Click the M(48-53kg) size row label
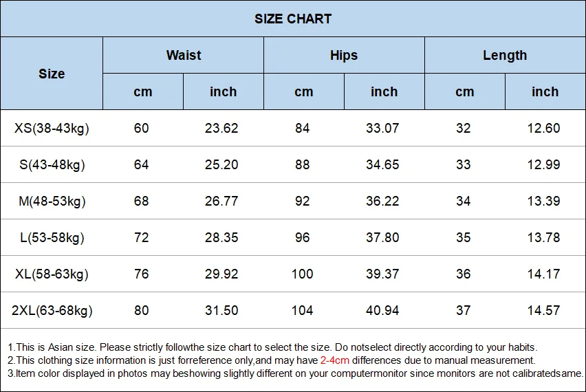The height and width of the screenshot is (392, 586). [x=52, y=201]
